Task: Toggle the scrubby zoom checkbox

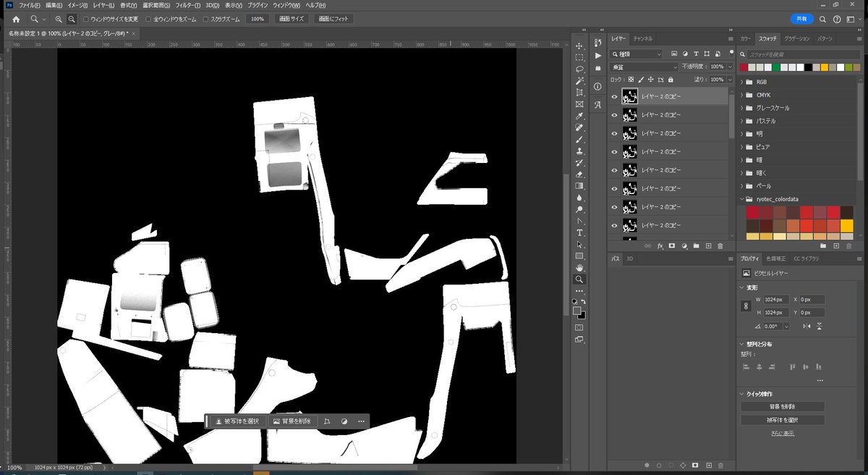Action: pyautogui.click(x=205, y=19)
